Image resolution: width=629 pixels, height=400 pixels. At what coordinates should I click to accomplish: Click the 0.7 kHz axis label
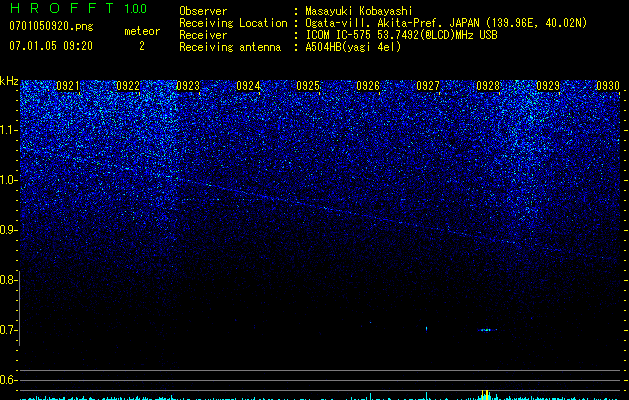click(8, 330)
